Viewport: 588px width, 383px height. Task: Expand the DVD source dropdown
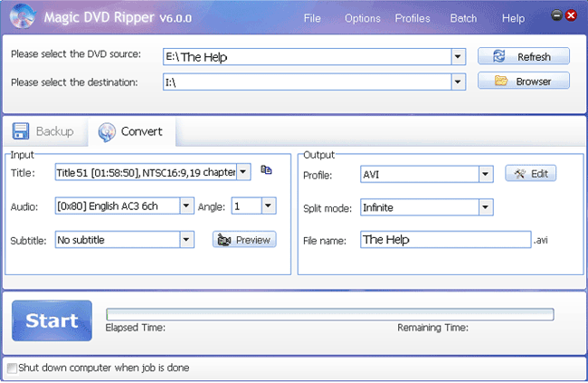click(x=458, y=57)
